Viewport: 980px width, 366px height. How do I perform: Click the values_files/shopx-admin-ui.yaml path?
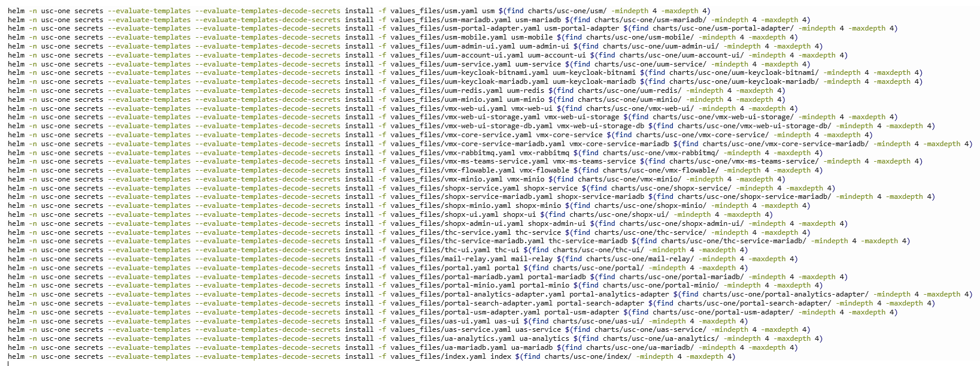(457, 223)
